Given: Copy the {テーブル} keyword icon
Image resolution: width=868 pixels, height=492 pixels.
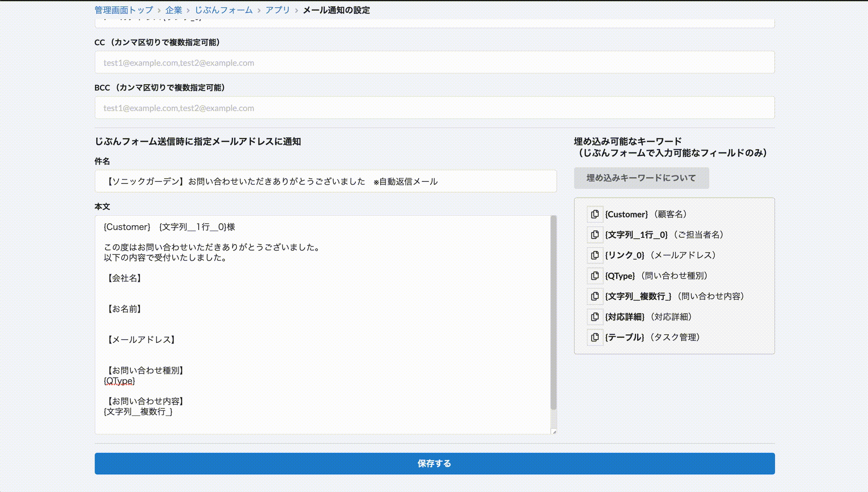Looking at the screenshot, I should pos(595,337).
